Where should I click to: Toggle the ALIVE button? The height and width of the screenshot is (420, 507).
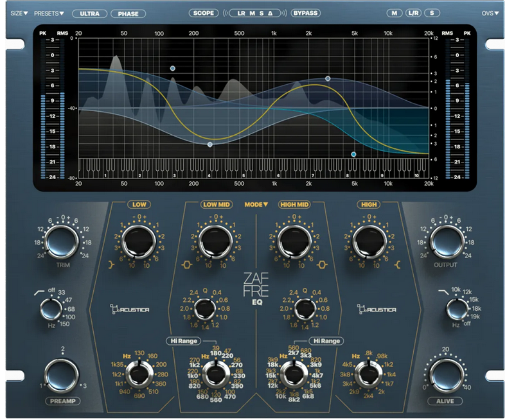coord(445,401)
